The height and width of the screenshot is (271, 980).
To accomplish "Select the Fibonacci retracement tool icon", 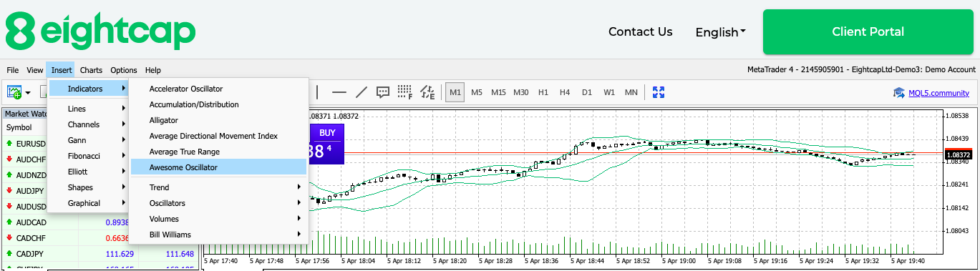I will 405,92.
